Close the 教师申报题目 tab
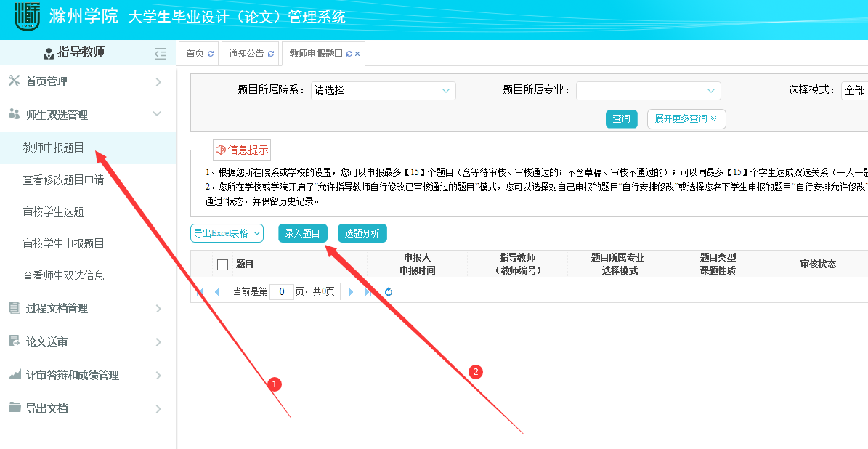 click(357, 54)
